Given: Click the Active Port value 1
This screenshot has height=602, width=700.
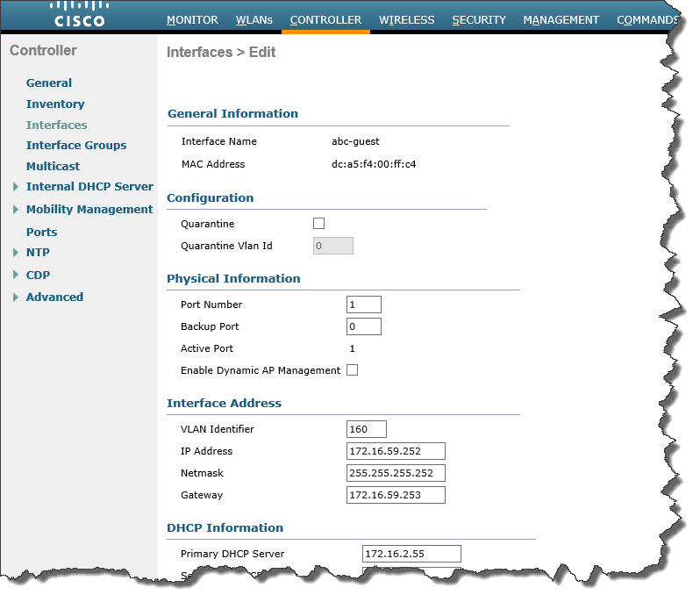Looking at the screenshot, I should pyautogui.click(x=353, y=348).
